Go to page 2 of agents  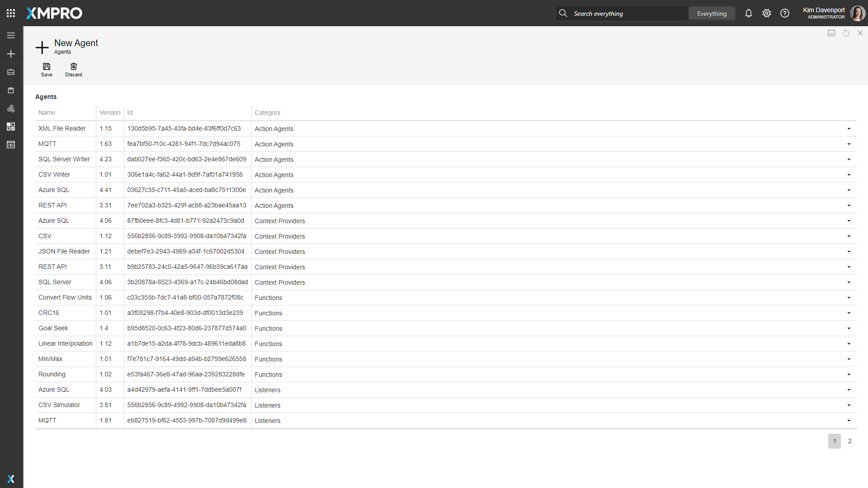(x=850, y=441)
